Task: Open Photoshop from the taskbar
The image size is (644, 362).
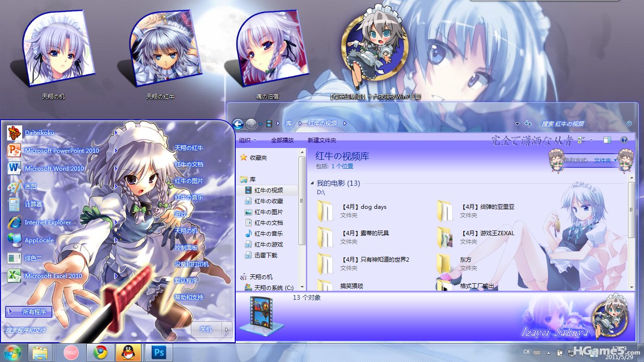Action: click(x=159, y=353)
